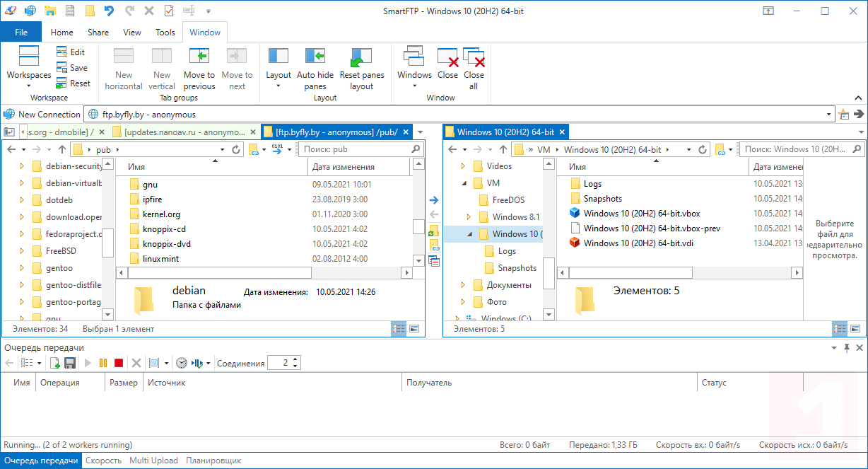Click Close window icon in ribbon

click(x=447, y=57)
